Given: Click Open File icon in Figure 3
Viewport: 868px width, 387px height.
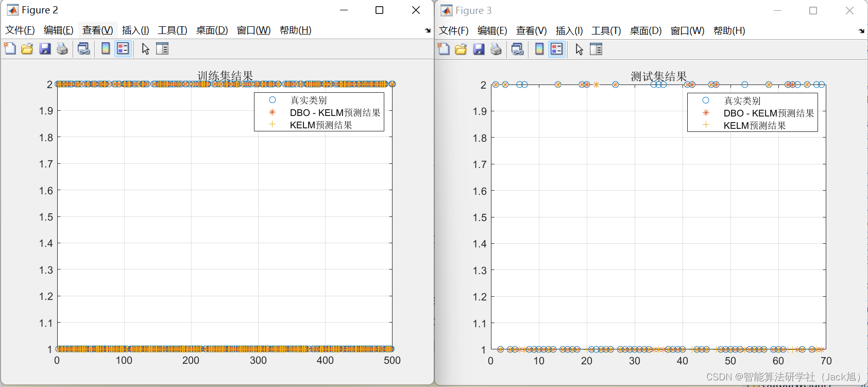Looking at the screenshot, I should coord(461,49).
